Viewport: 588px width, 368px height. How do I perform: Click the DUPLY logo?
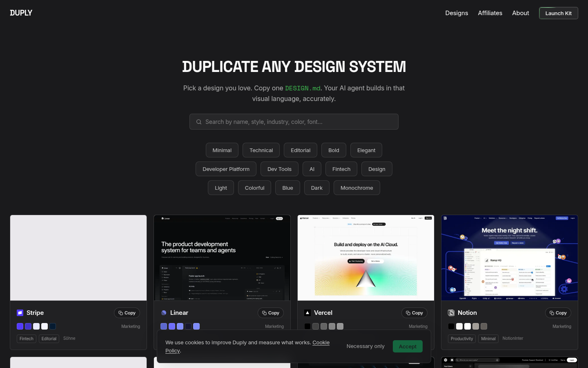[21, 13]
